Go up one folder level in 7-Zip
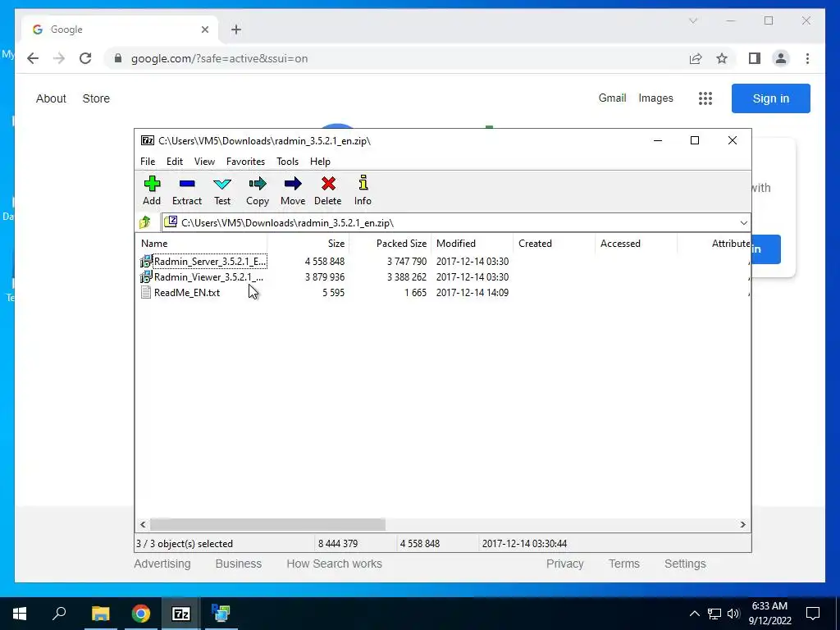The image size is (840, 630). tap(144, 222)
